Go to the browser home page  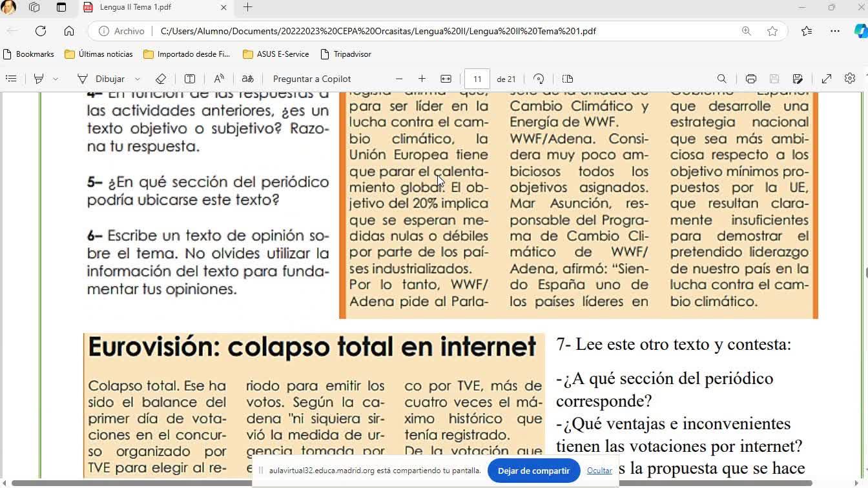point(69,31)
